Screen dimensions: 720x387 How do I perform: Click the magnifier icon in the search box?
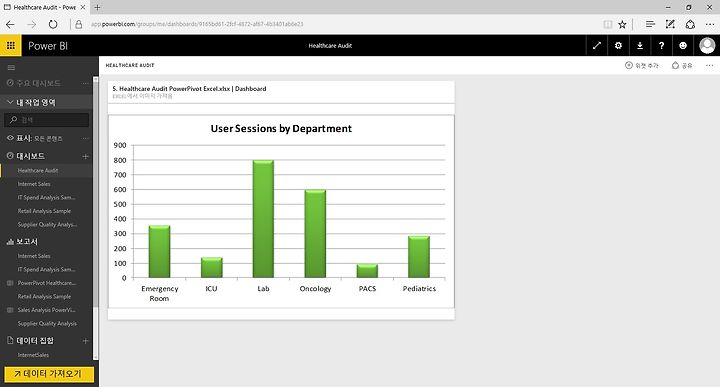[13, 120]
